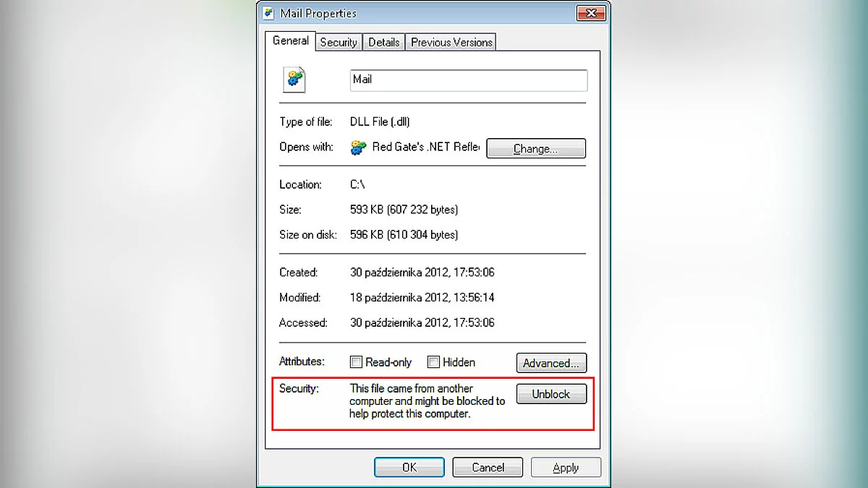Click the Mail Properties title bar icon
Viewport: 868px width, 488px height.
268,13
